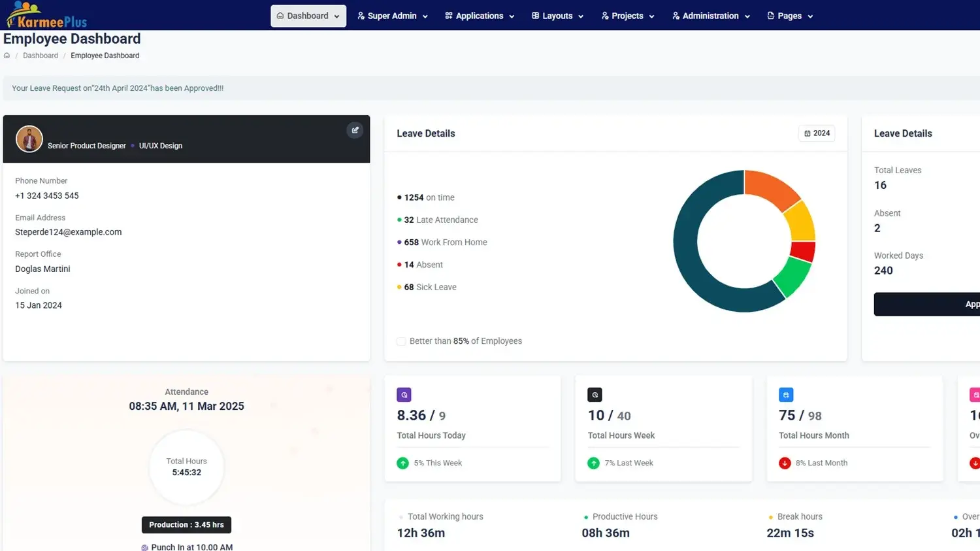Screen dimensions: 980x551
Task: Expand the Super Admin menu
Action: click(x=392, y=16)
